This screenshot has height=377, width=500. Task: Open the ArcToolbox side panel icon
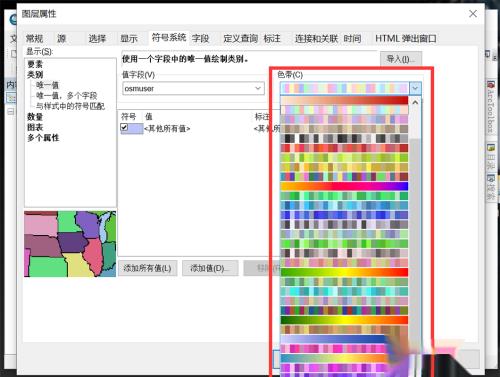tap(491, 85)
